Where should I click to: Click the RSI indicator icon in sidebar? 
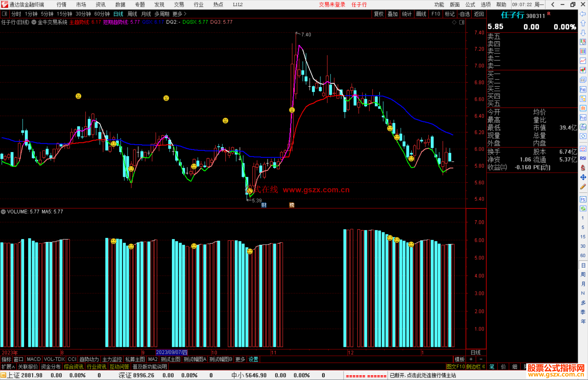coord(583,158)
